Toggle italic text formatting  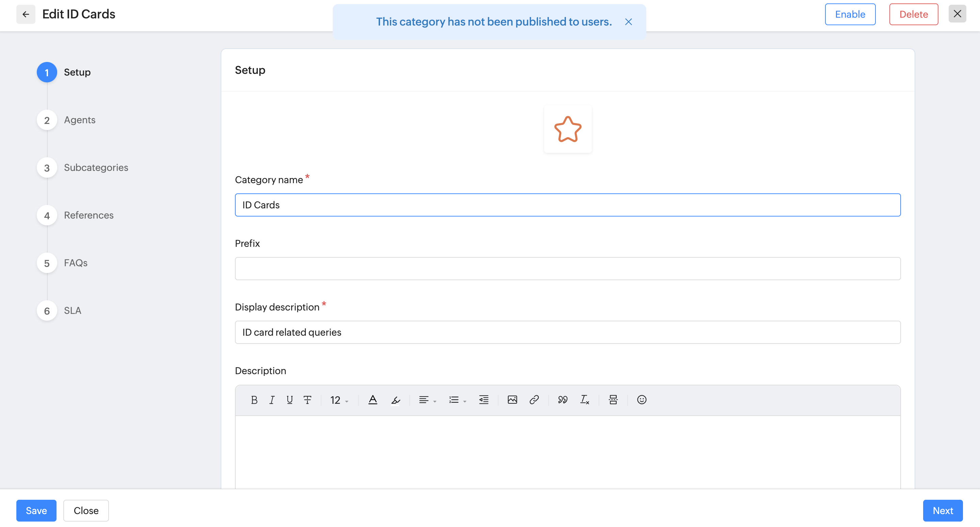click(x=272, y=400)
